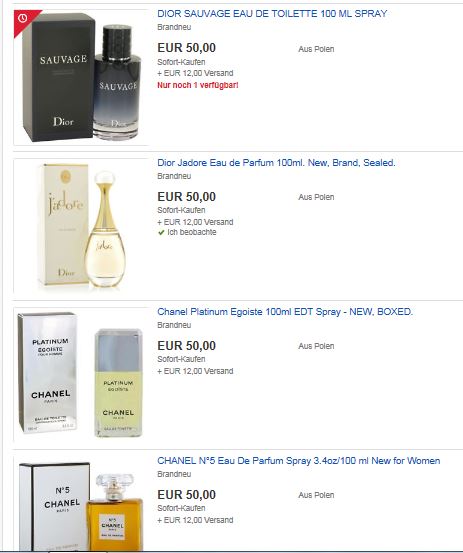Image resolution: width=463 pixels, height=553 pixels.
Task: Click the red clock badge on Sauvage listing
Action: pos(23,19)
